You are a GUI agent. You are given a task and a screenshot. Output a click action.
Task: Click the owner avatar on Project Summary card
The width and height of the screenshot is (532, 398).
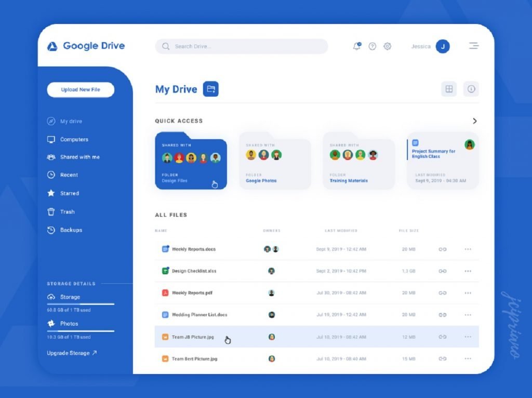point(470,144)
